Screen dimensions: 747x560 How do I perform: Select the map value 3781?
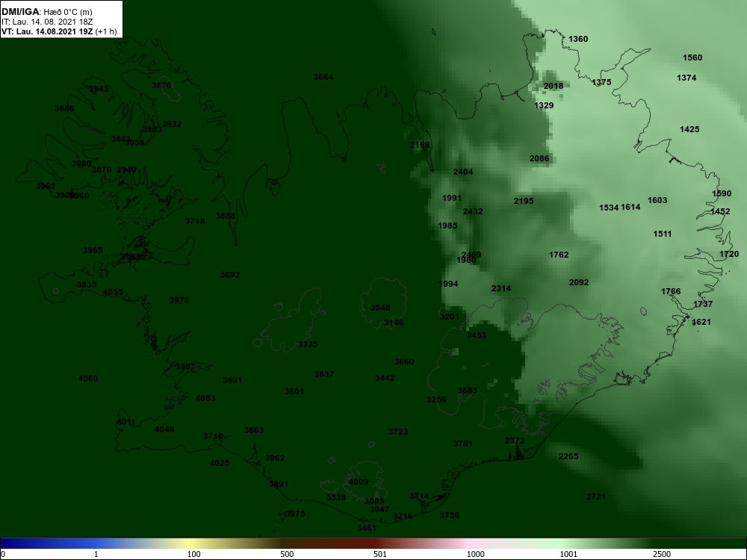pos(463,444)
